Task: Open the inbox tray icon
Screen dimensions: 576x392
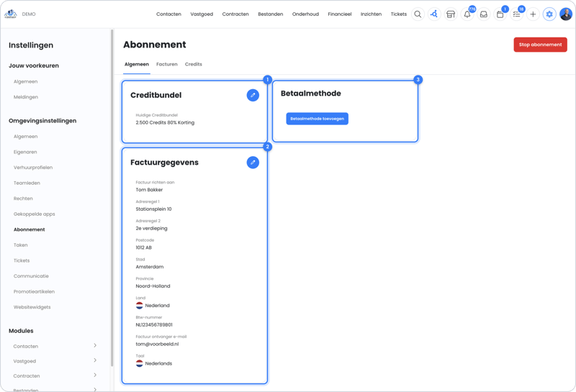Action: (484, 14)
